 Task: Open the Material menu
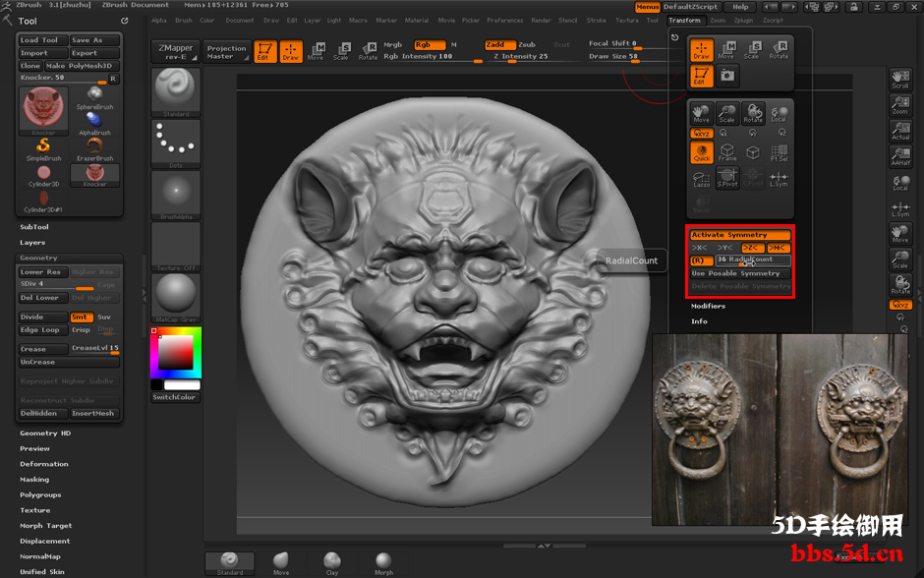click(x=417, y=21)
